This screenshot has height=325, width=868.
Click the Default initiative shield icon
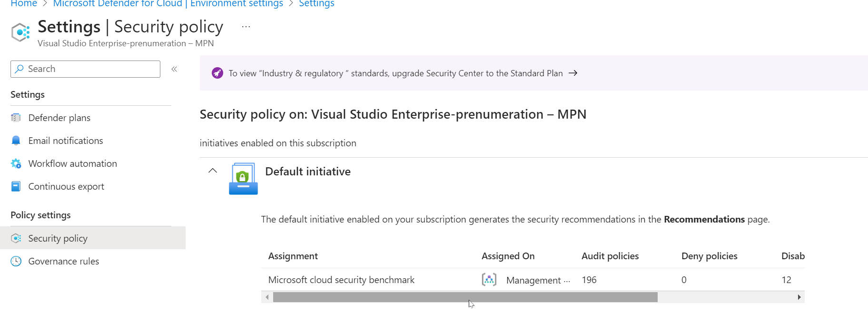coord(243,179)
